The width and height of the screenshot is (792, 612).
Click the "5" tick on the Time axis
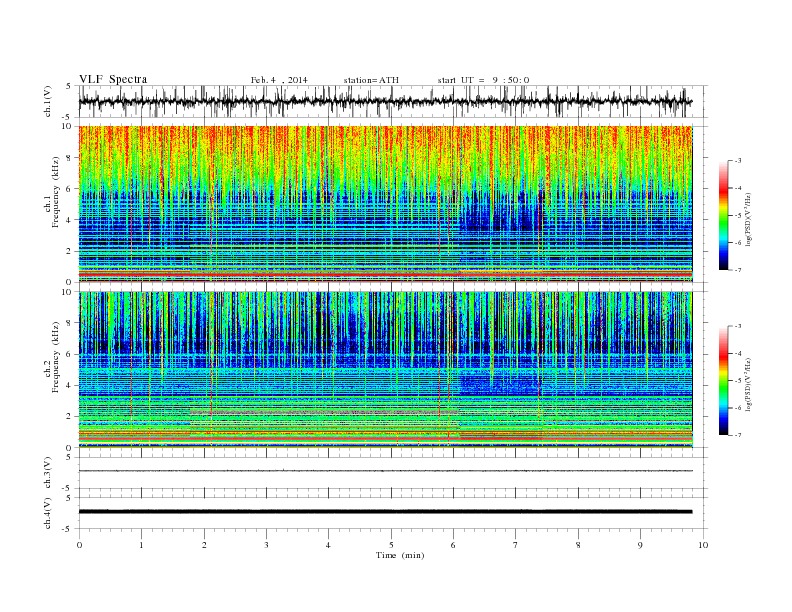[x=391, y=545]
